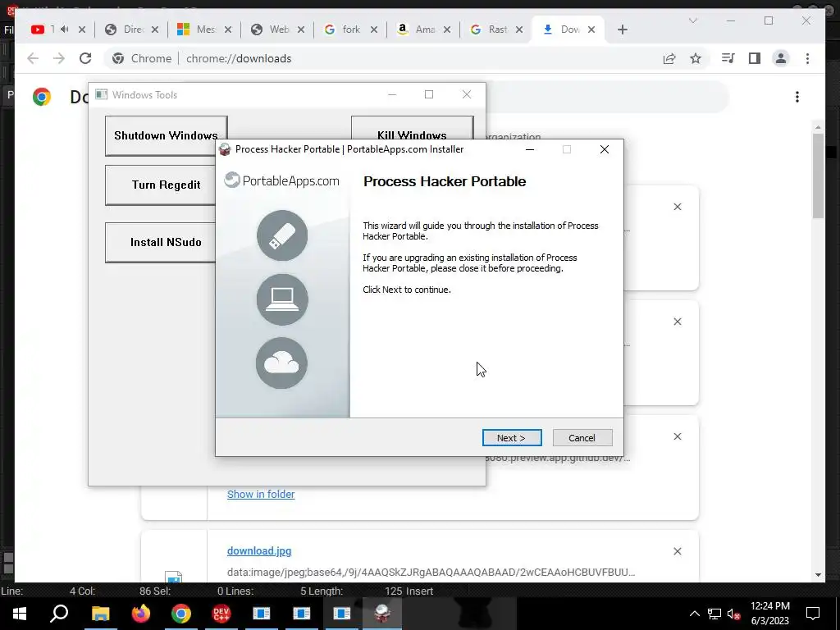Cancel the Process Hacker Portable installer
This screenshot has height=630, width=840.
pyautogui.click(x=582, y=438)
